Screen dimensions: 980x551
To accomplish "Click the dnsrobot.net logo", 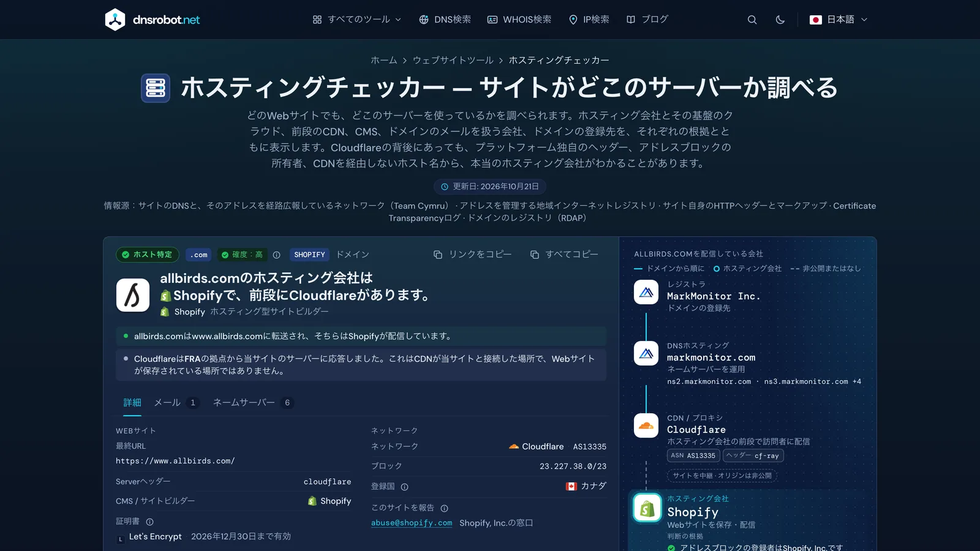I will point(153,20).
